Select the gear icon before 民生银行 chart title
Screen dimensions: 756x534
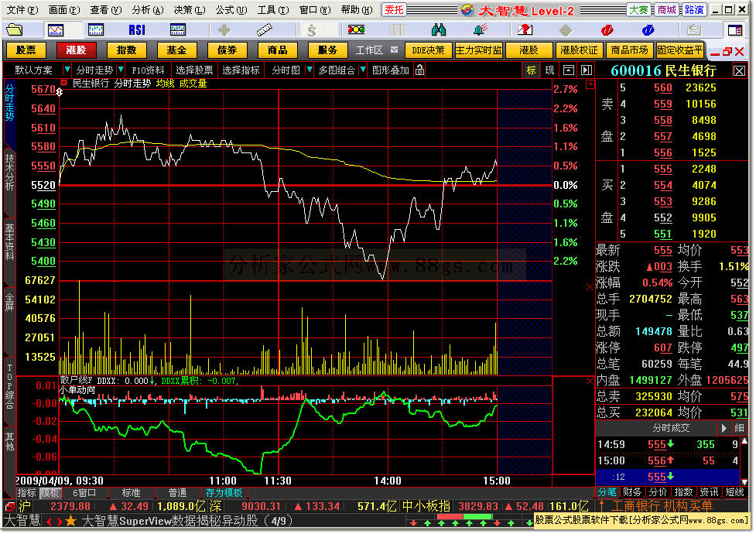click(x=64, y=83)
